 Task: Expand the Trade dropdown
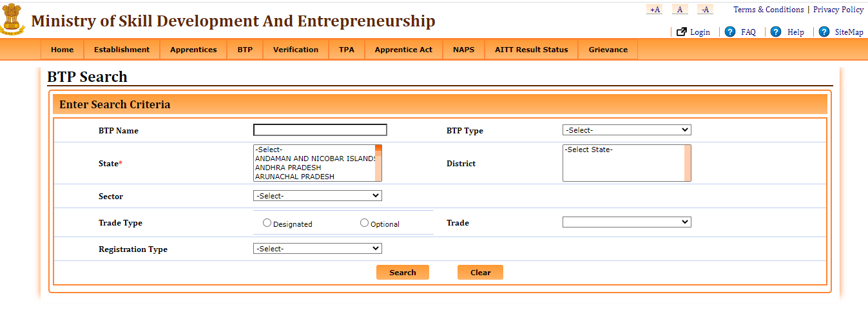click(x=626, y=222)
